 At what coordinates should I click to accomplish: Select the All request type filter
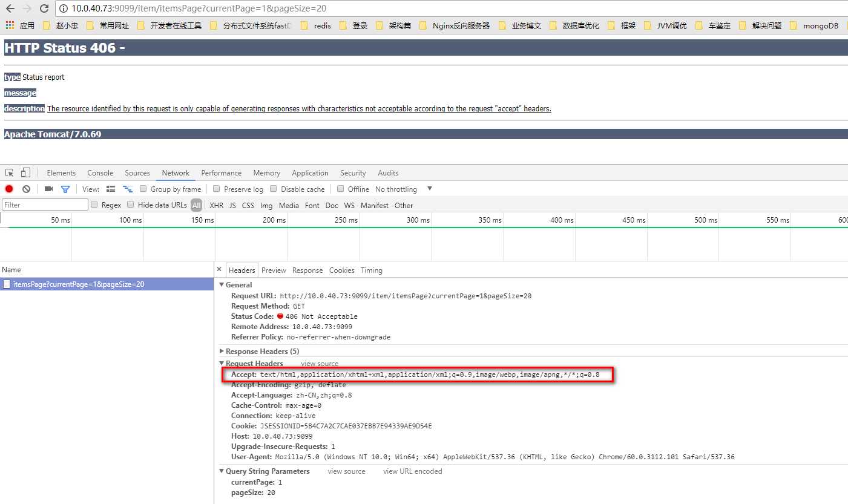tap(196, 205)
